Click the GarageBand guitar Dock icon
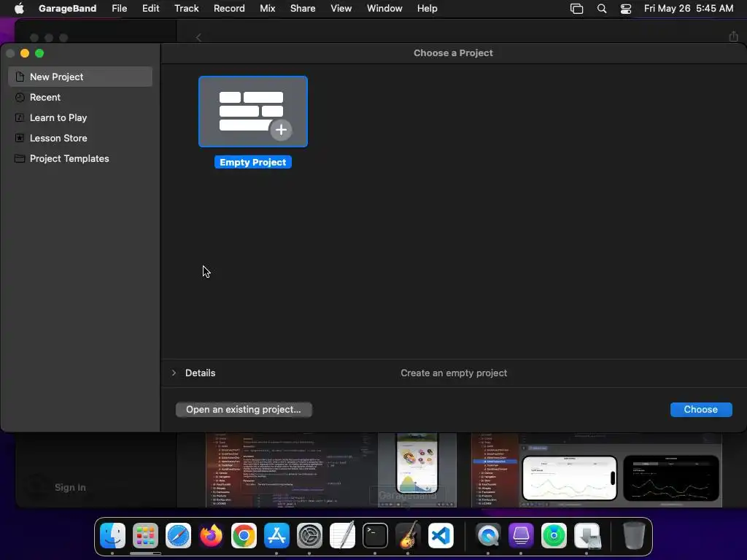Screen dimensions: 747x560 (408, 535)
